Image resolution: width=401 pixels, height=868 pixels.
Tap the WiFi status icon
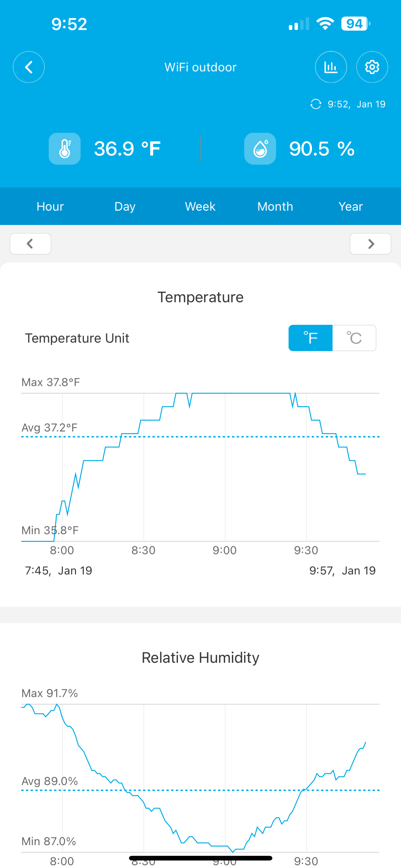[325, 24]
